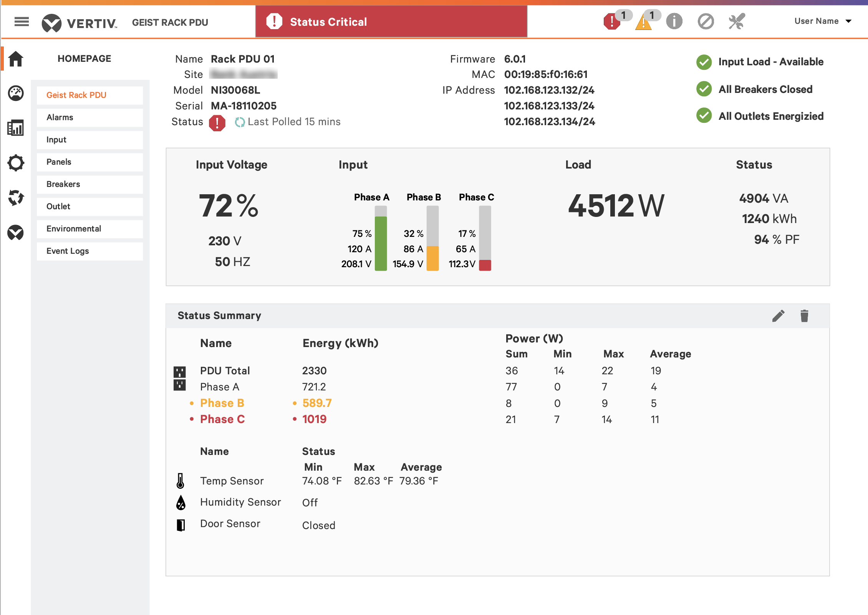Open the Alarms menu item

pos(90,117)
